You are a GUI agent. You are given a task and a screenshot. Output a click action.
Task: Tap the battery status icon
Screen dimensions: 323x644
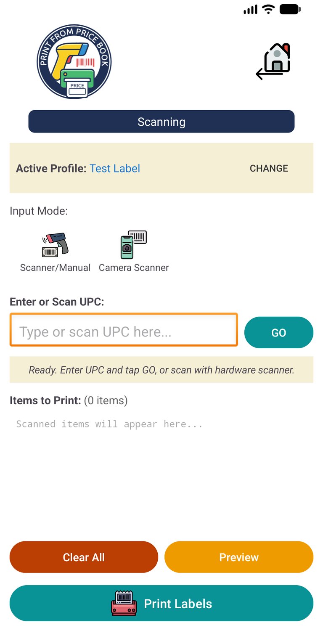[x=289, y=9]
